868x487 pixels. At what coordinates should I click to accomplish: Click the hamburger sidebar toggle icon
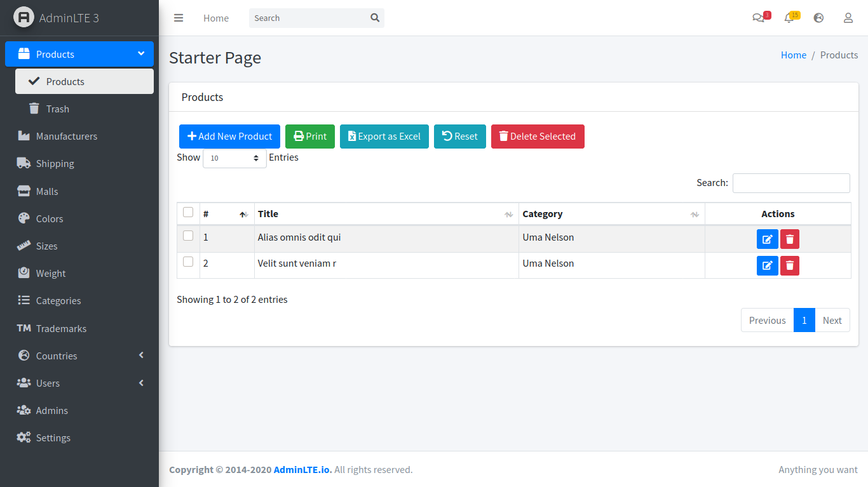[x=179, y=18]
